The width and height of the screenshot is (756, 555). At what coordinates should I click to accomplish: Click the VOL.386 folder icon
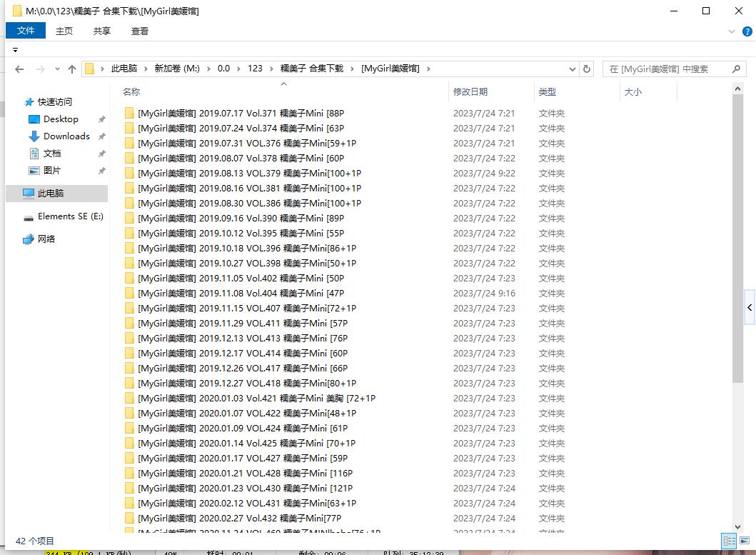coord(129,203)
